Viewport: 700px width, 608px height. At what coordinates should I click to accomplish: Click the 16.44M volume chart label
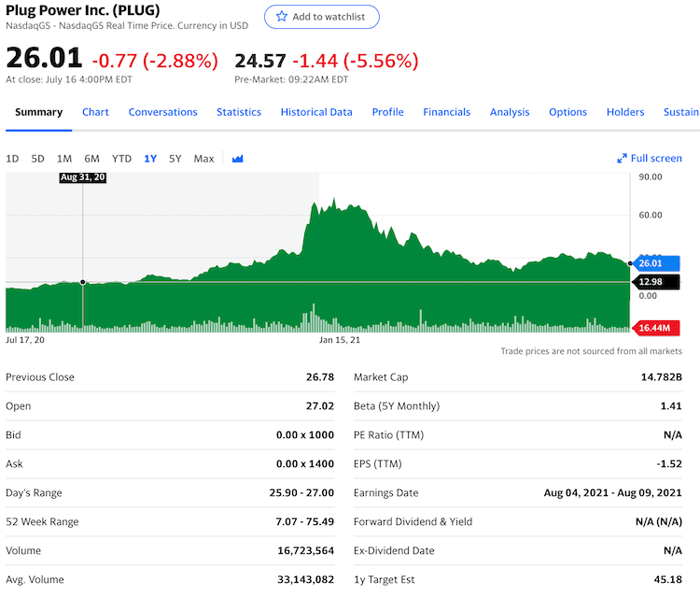coord(656,328)
